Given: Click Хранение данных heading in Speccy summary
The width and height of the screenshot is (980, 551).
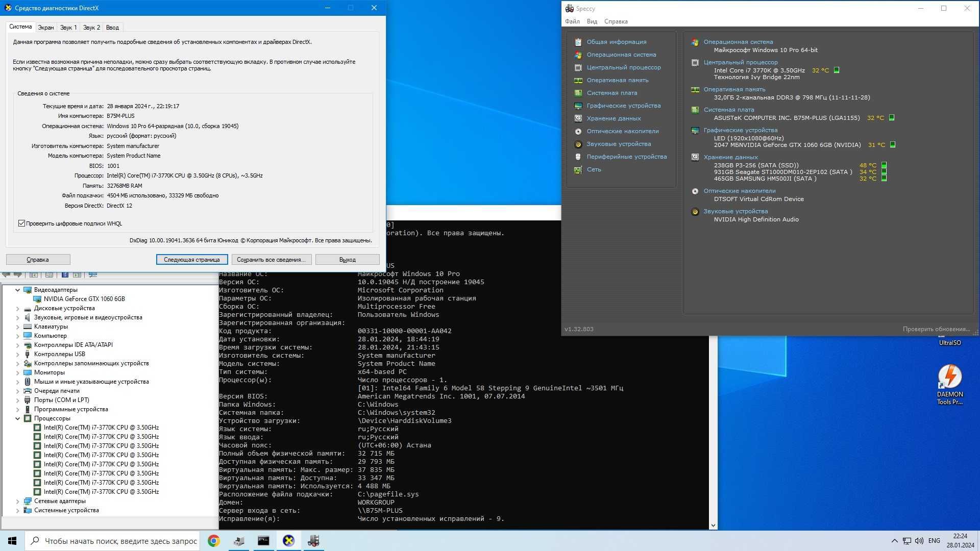Looking at the screenshot, I should tap(730, 157).
